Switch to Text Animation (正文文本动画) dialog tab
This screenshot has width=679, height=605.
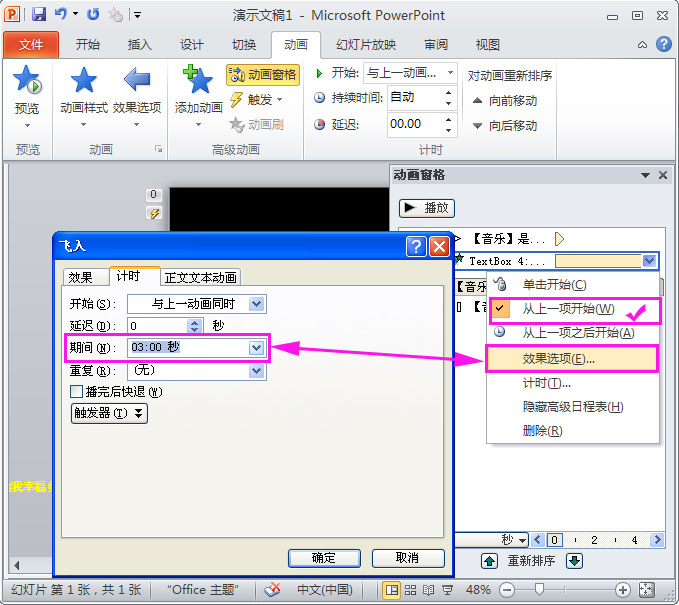(200, 278)
